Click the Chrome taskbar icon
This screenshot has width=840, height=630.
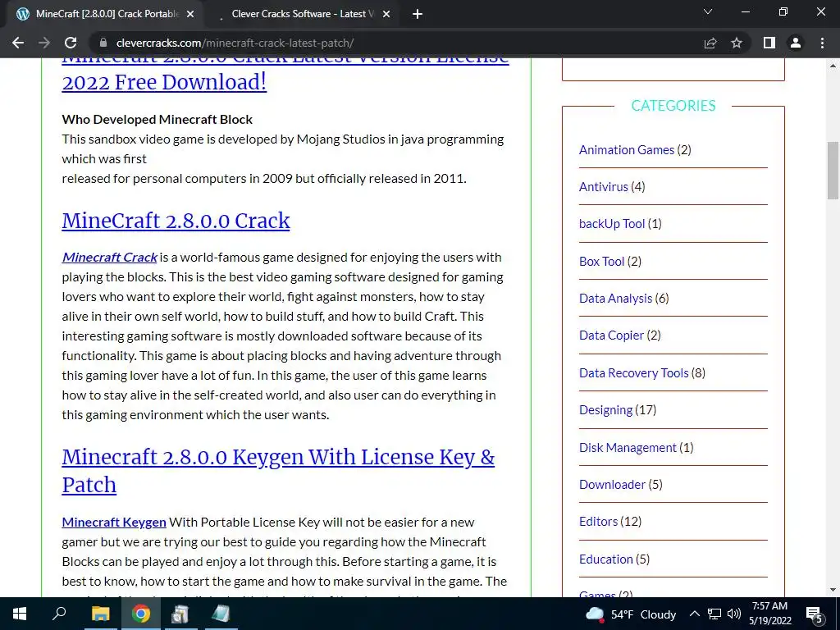click(141, 614)
